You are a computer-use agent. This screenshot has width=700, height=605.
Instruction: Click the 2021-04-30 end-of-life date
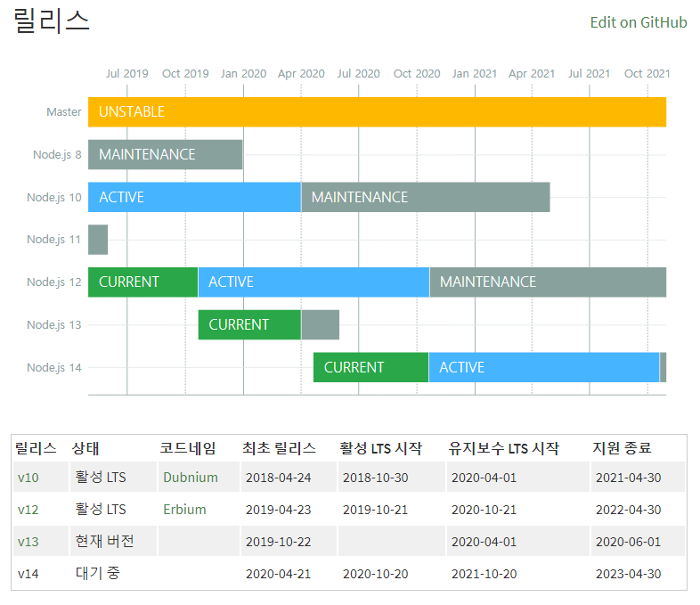[629, 478]
